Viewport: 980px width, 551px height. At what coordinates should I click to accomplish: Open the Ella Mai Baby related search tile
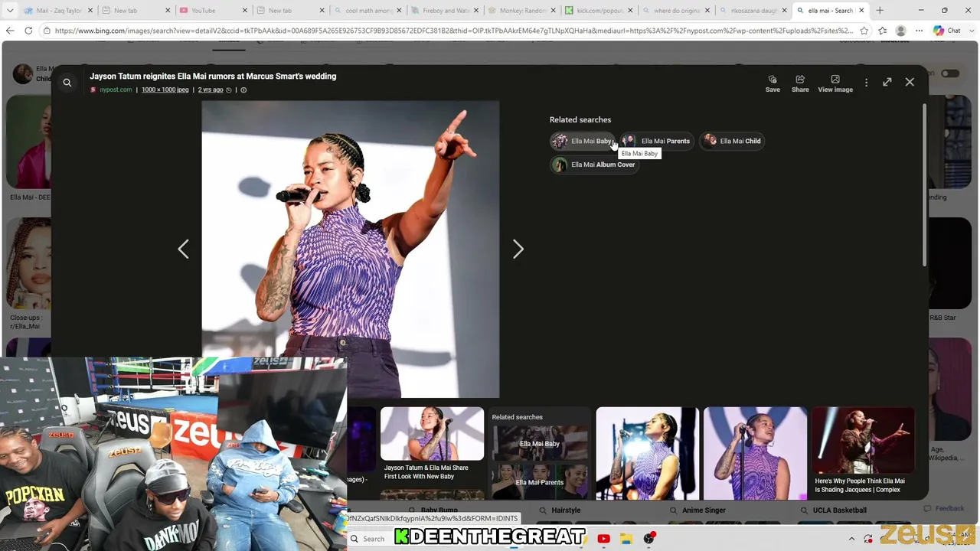click(x=540, y=443)
